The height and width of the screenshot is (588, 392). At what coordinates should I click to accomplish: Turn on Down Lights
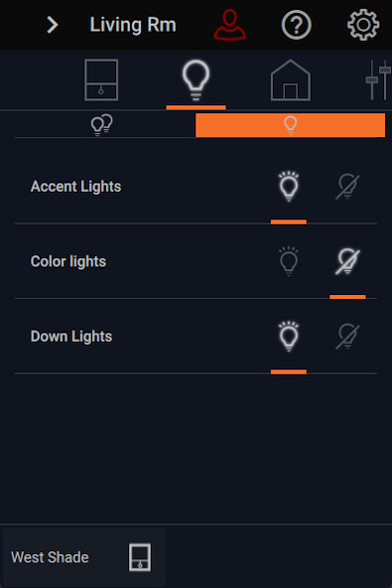coord(289,336)
